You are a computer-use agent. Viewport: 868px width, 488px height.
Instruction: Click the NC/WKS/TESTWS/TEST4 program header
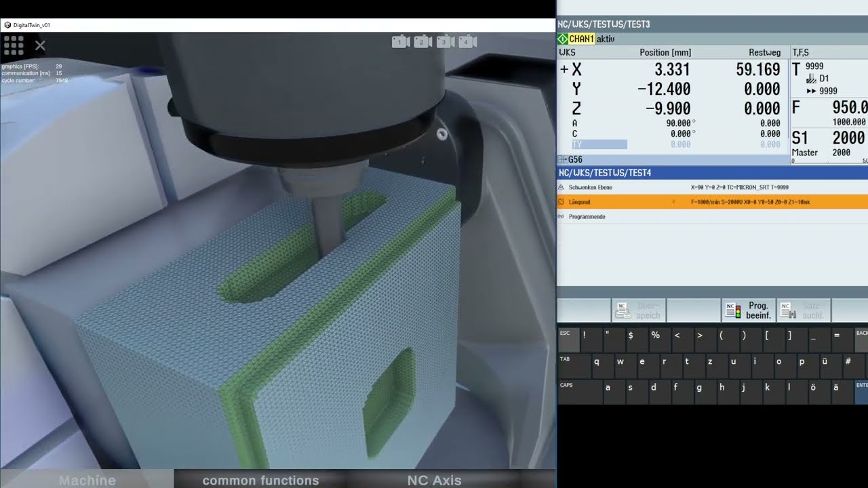coord(604,173)
